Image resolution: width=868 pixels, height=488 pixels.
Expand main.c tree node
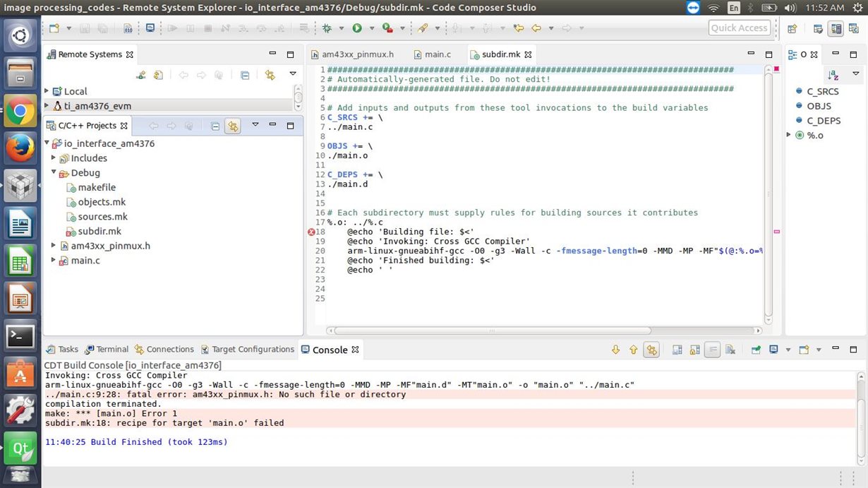(54, 260)
